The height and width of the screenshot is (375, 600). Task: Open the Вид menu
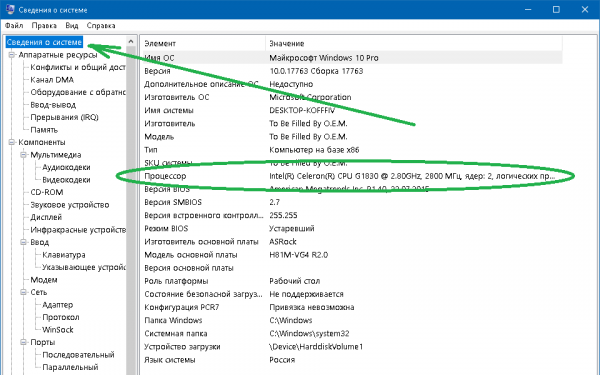point(72,26)
